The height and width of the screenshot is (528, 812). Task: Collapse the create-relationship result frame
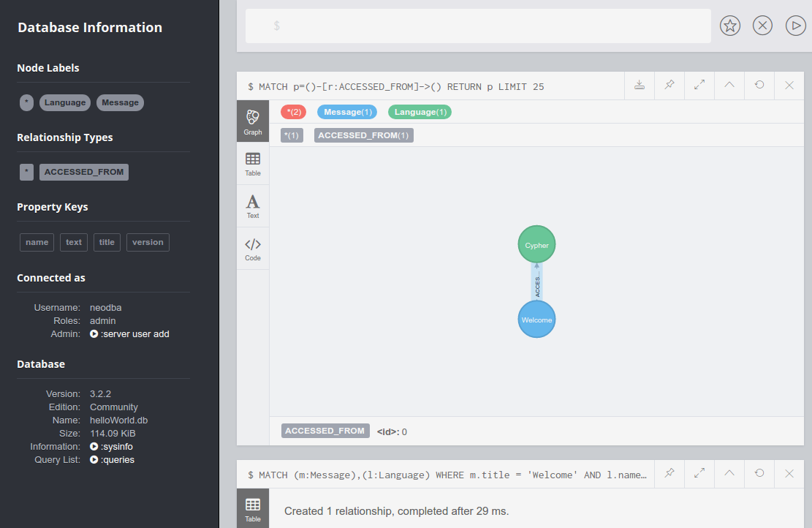(729, 473)
